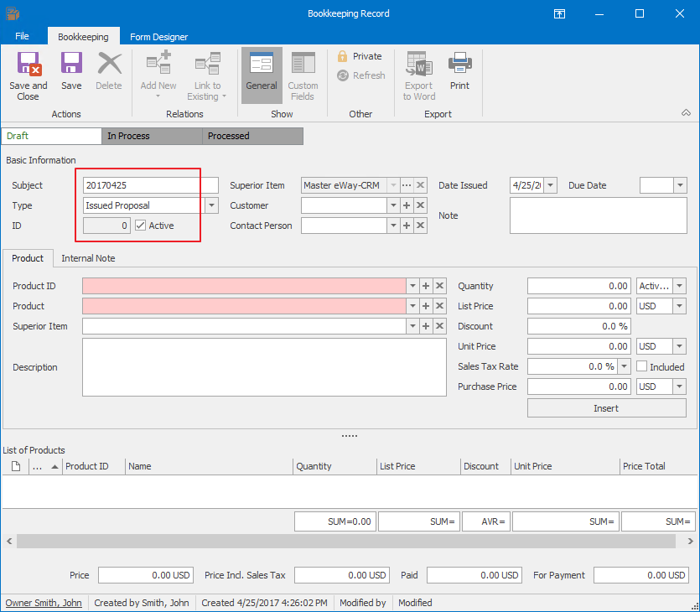Open the List Price currency dropdown
Viewport: 700px width, 612px height.
[x=680, y=306]
